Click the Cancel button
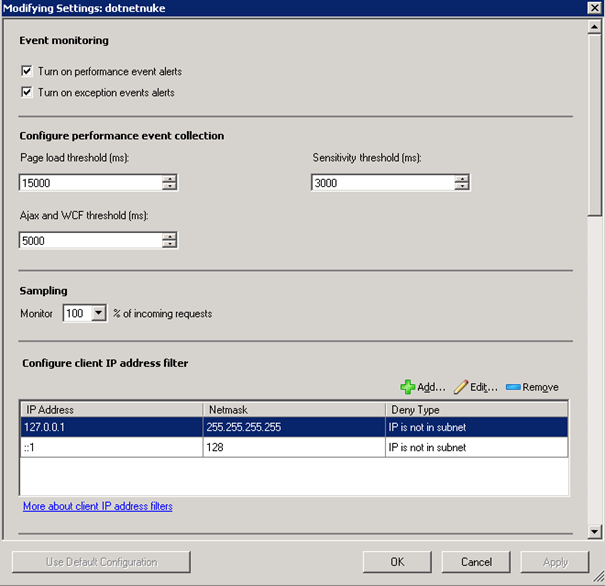The image size is (605, 586). (476, 562)
